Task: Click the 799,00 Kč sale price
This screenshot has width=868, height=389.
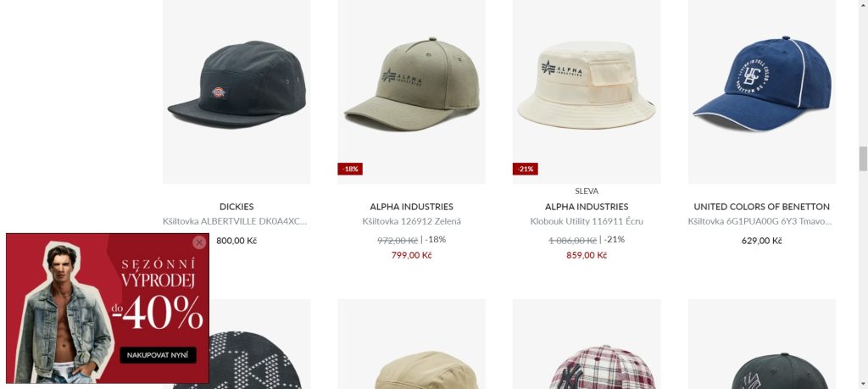Action: (411, 255)
